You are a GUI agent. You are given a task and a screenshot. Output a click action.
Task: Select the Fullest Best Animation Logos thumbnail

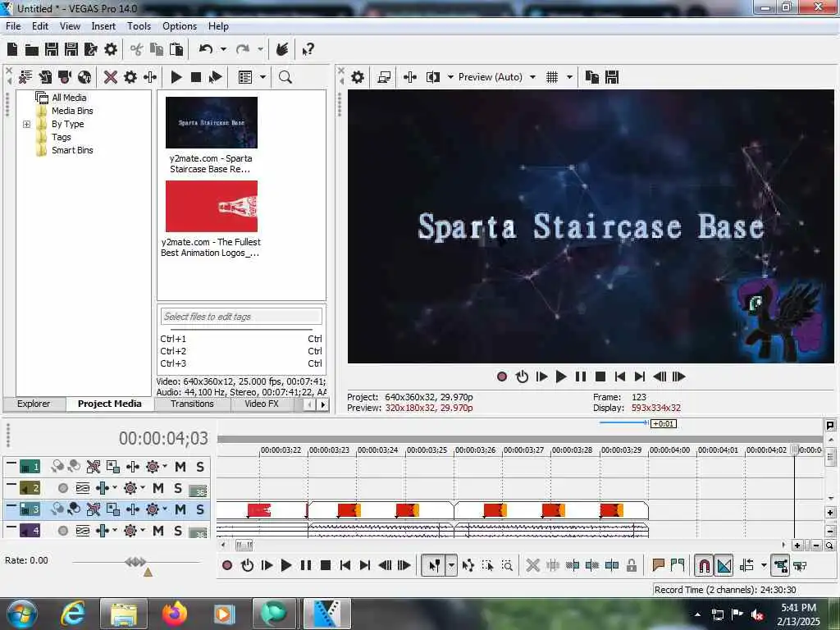[x=212, y=206]
